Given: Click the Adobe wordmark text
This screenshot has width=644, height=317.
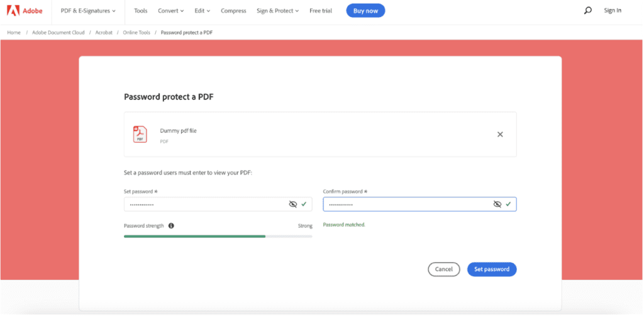Looking at the screenshot, I should pos(33,11).
